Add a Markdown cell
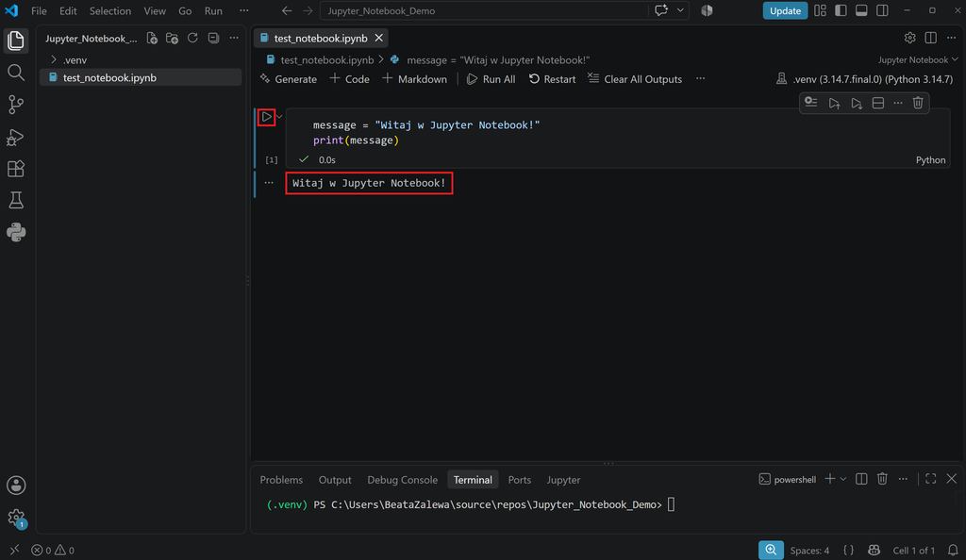 coord(415,79)
